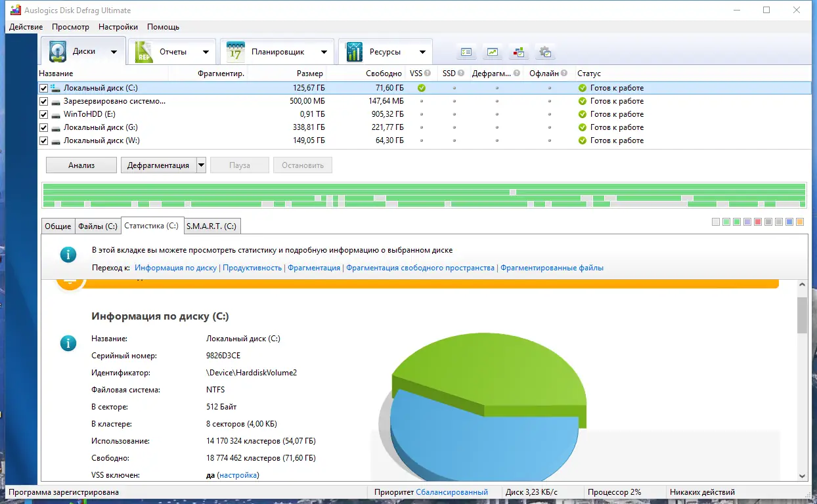Screen dimensions: 817x504
Task: Click the colored blocks toolbar icon
Action: click(519, 52)
